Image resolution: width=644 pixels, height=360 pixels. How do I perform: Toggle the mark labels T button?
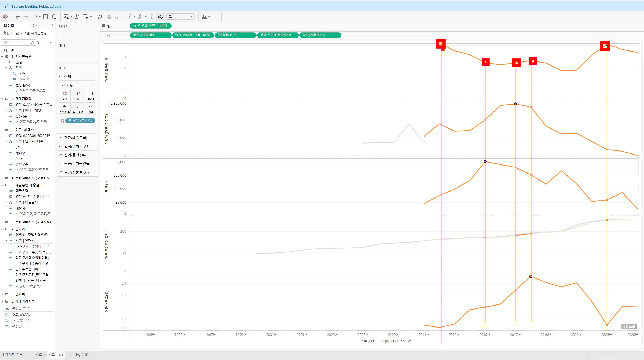(x=151, y=17)
